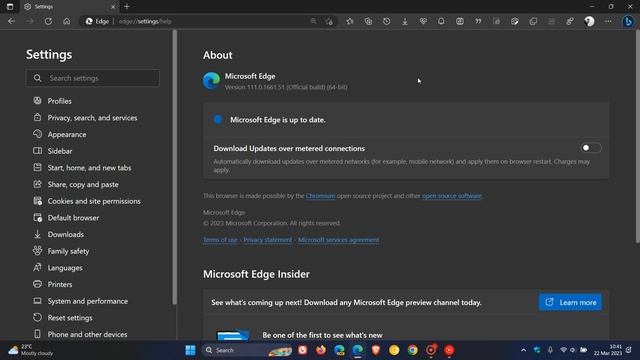Open the Copy toolbar icon

[533, 21]
